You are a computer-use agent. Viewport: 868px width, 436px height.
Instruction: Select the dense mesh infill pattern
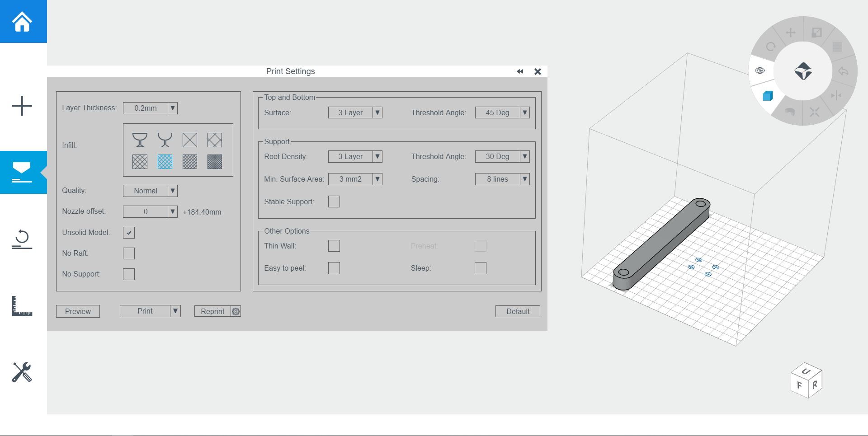[x=190, y=162]
